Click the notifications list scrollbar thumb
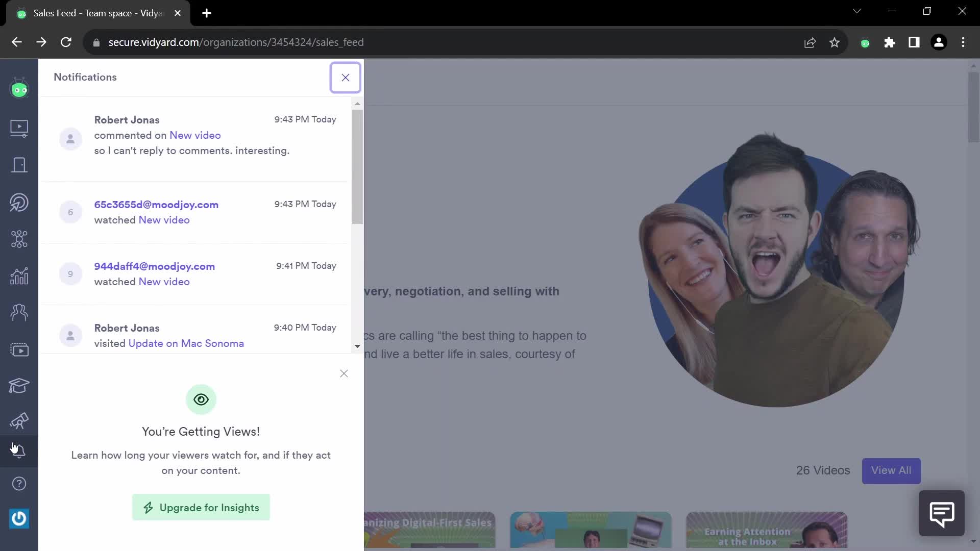This screenshot has width=980, height=551. [x=357, y=167]
